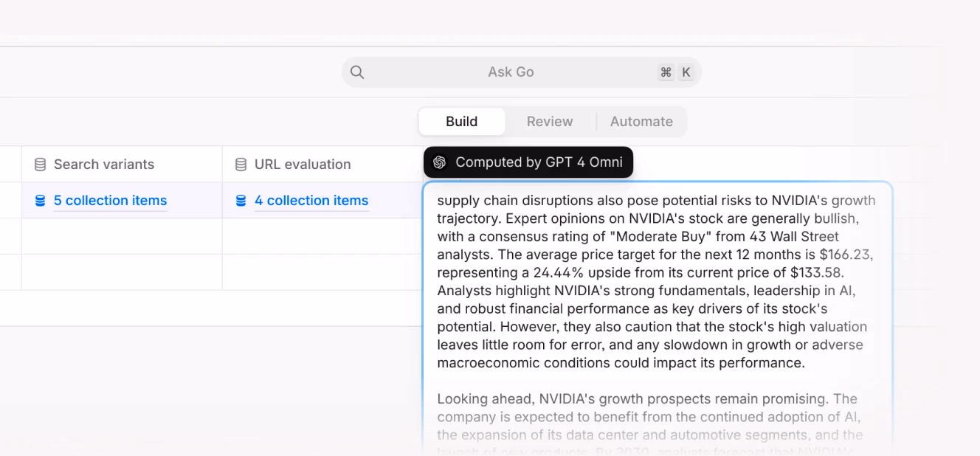
Task: Click the Computed by GPT 4 Omni tooltip
Action: pyautogui.click(x=528, y=162)
